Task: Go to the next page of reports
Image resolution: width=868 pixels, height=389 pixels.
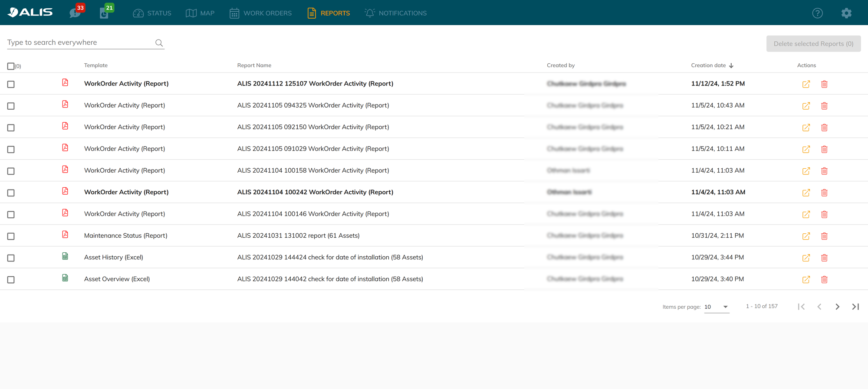Action: [x=837, y=307]
